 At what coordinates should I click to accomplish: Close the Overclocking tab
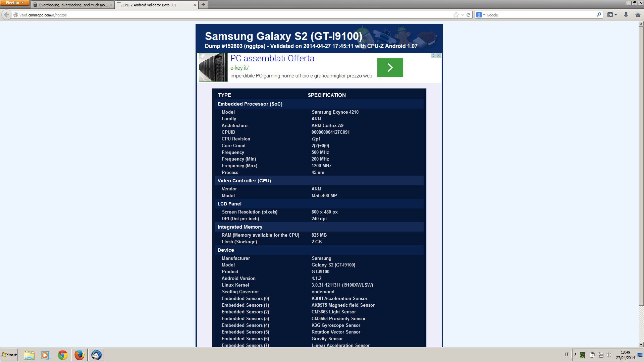[x=111, y=5]
